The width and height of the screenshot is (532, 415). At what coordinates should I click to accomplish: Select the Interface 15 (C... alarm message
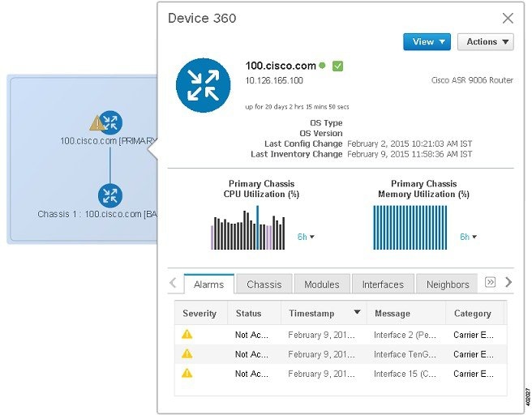tap(405, 374)
